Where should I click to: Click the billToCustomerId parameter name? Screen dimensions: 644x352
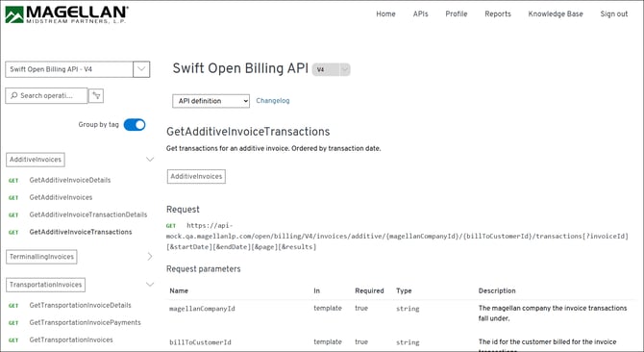(x=200, y=342)
